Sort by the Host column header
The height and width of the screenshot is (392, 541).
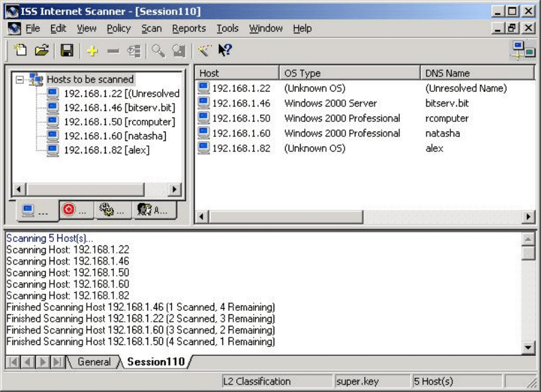point(237,73)
